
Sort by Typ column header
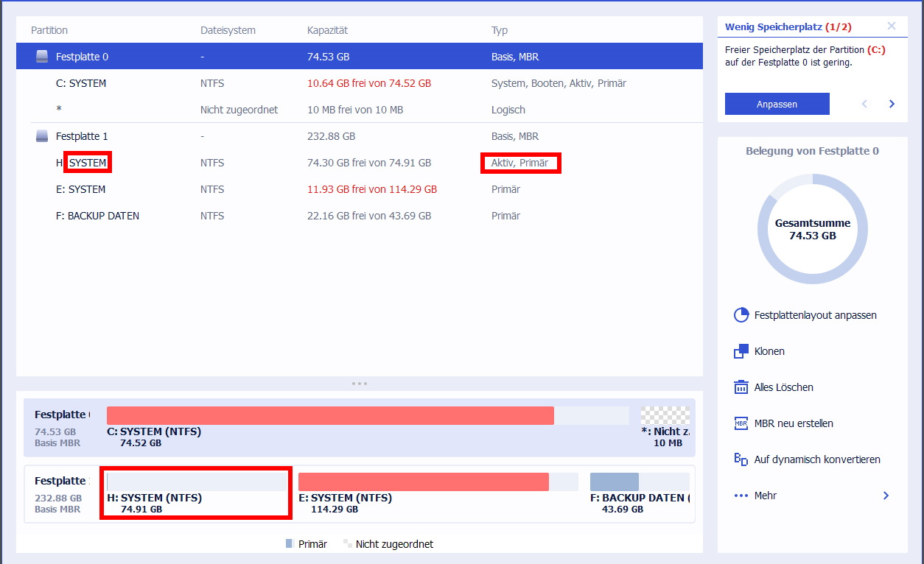[500, 30]
